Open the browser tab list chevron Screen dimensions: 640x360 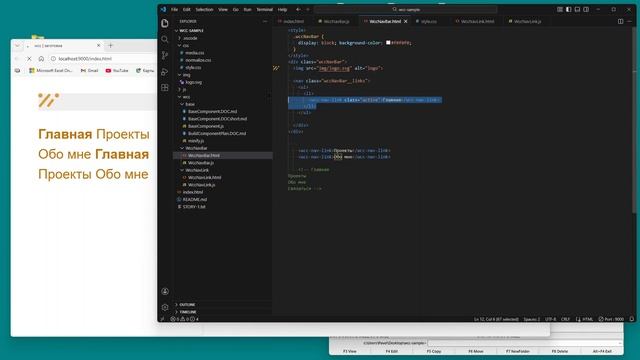click(x=17, y=45)
